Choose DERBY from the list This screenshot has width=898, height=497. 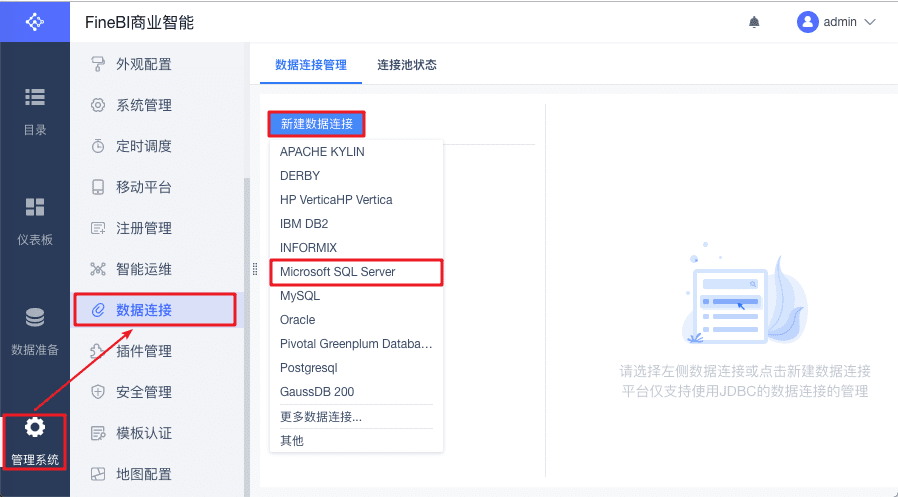pos(356,176)
